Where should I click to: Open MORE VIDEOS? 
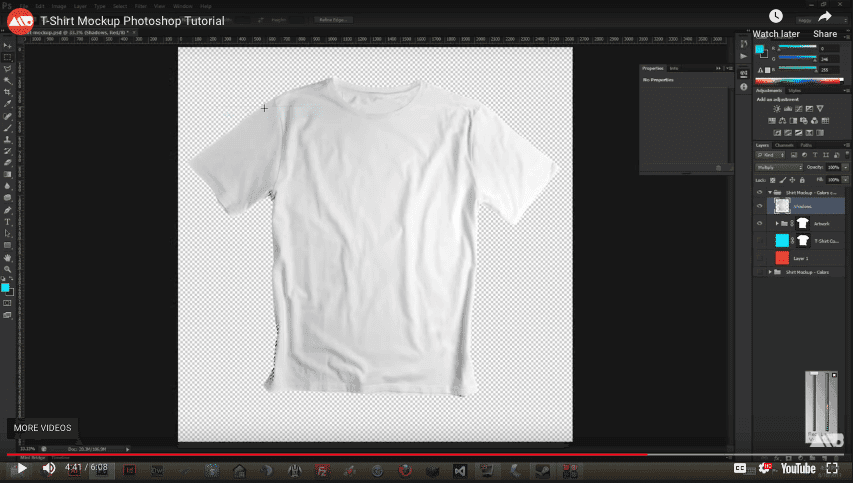tap(42, 428)
